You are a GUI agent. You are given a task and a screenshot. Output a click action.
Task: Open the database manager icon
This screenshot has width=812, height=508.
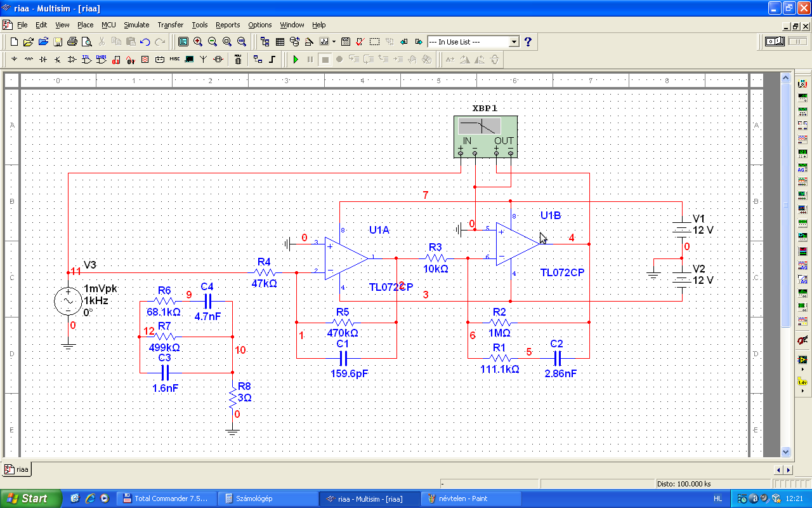pos(294,42)
